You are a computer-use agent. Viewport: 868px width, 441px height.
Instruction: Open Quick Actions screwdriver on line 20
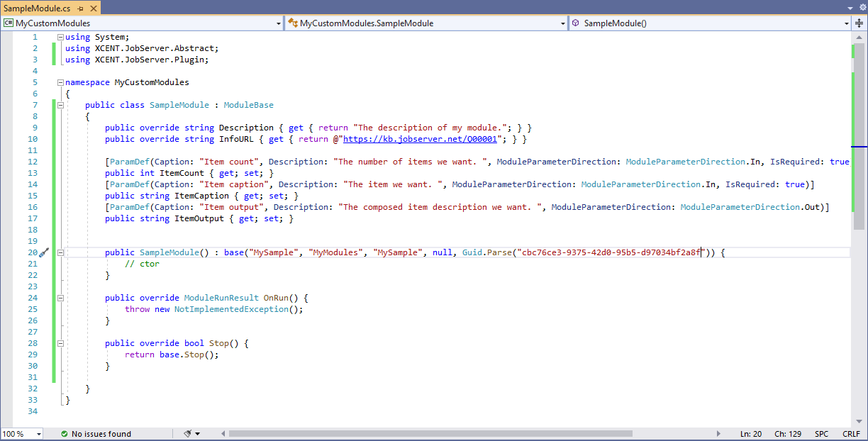tap(44, 252)
